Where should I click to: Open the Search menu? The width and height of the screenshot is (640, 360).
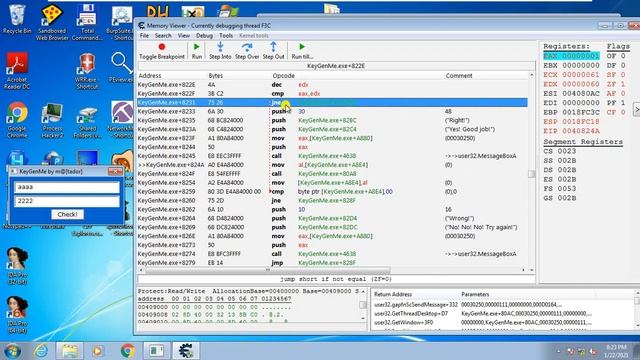coord(163,36)
